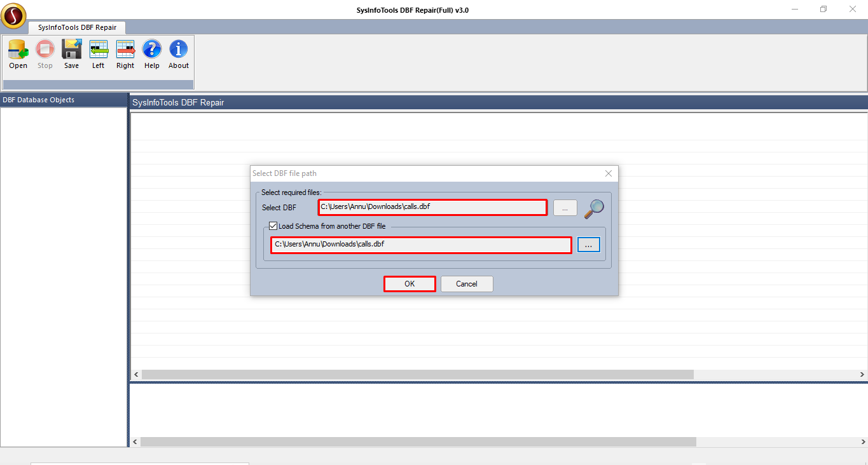Click the magnifying glass search icon
Image resolution: width=868 pixels, height=465 pixels.
594,208
